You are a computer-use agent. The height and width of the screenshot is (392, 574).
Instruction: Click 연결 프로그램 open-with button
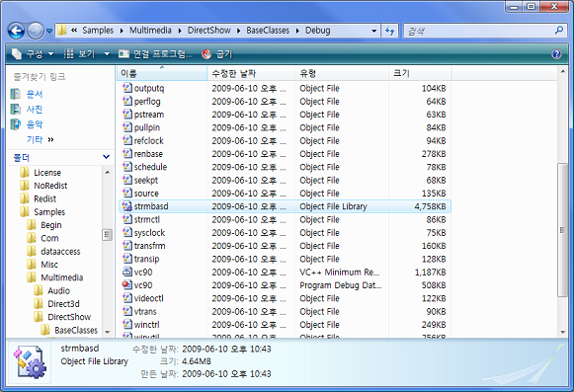[x=155, y=54]
